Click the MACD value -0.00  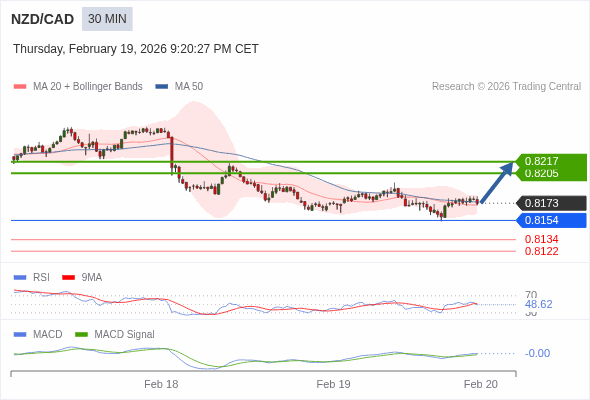coord(537,353)
